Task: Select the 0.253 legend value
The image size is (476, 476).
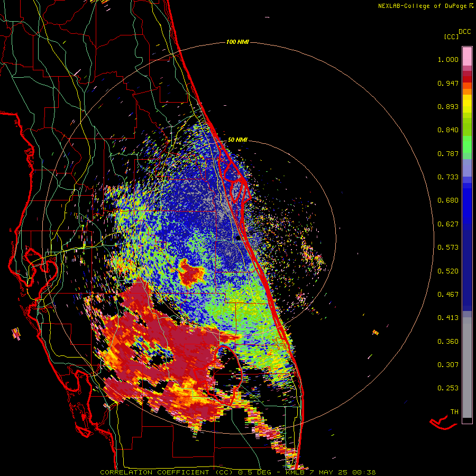Action: coord(448,388)
